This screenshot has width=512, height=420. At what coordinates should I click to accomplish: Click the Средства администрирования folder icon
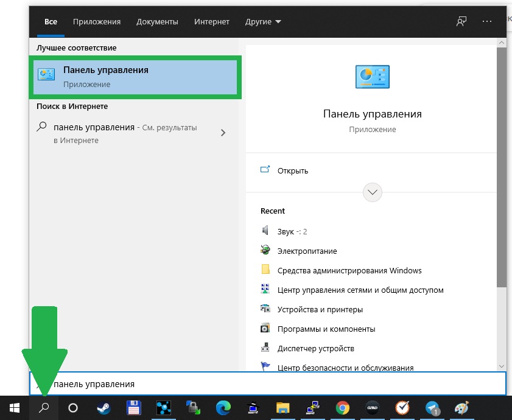click(265, 269)
